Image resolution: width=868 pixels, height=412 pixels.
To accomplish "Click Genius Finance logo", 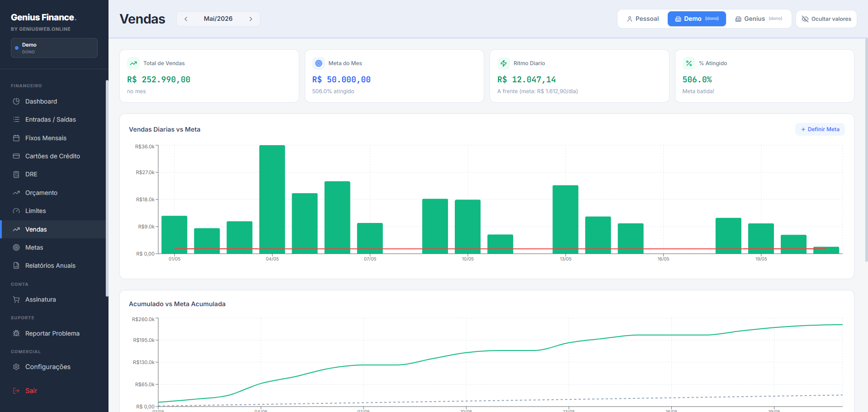I will coord(44,17).
